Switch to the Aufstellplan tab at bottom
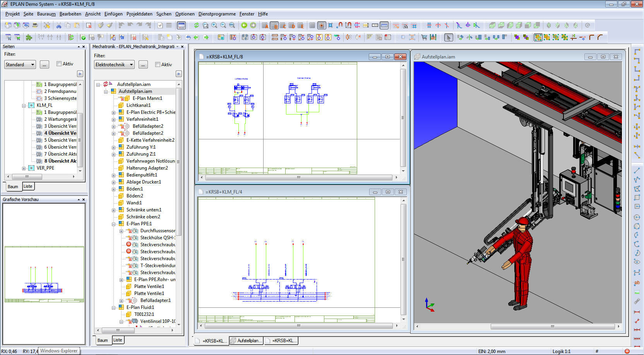644x355 pixels. (247, 341)
